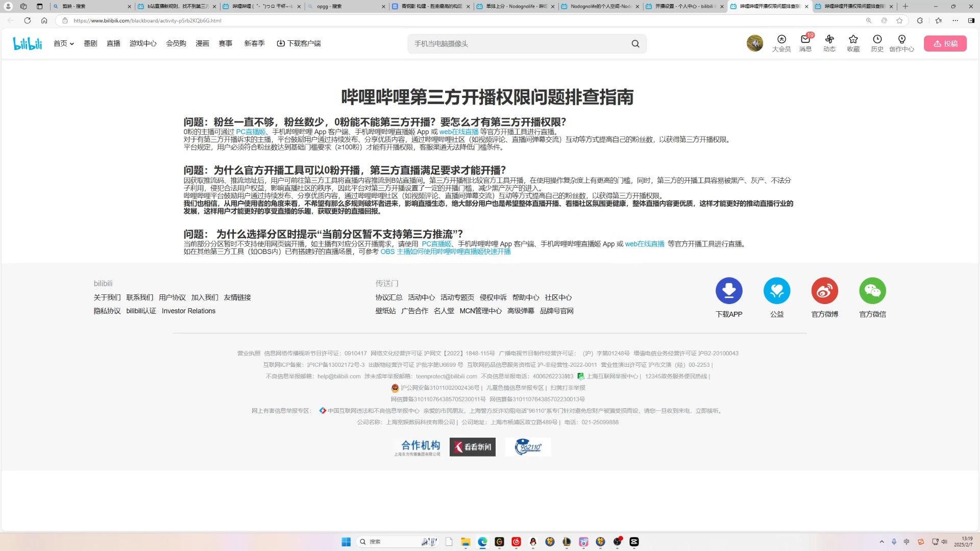Screen dimensions: 980x551
Task: Open Investor Relations footer link
Action: [x=188, y=311]
